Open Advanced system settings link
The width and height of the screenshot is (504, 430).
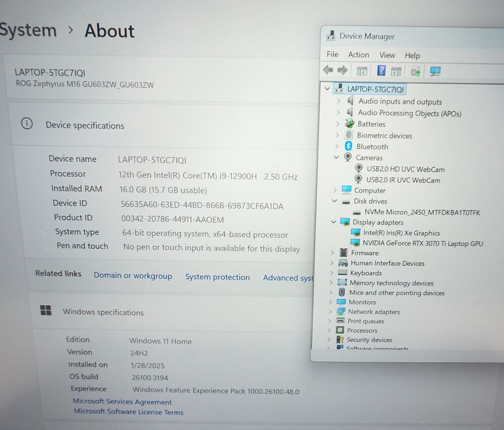click(288, 278)
